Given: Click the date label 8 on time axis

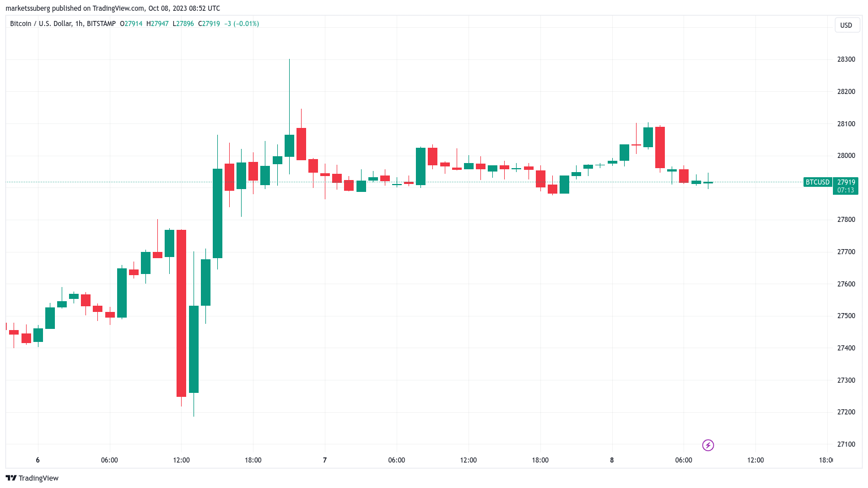Looking at the screenshot, I should point(612,460).
